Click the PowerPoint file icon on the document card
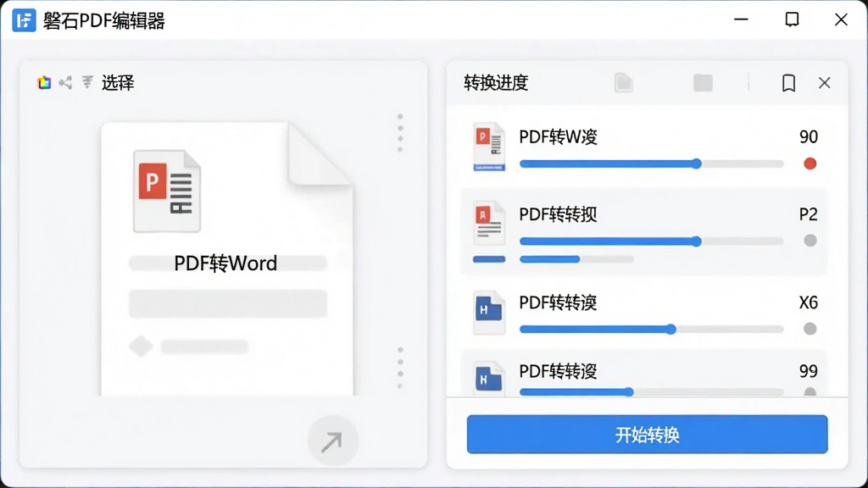868x488 pixels. click(167, 191)
